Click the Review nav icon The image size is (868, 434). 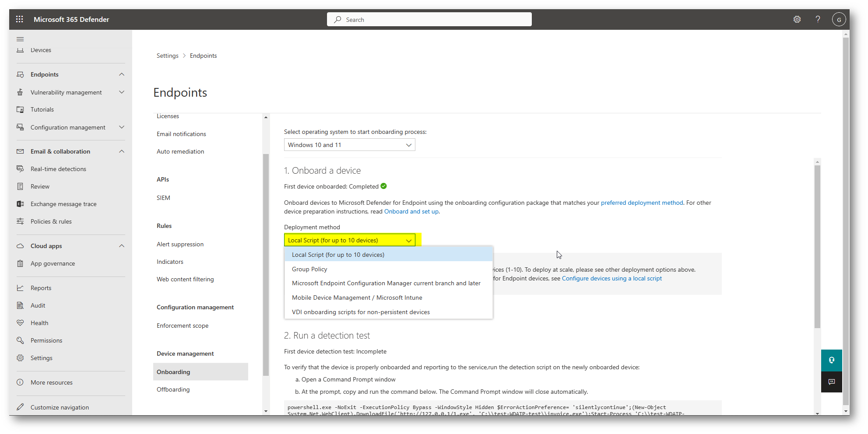click(x=20, y=186)
